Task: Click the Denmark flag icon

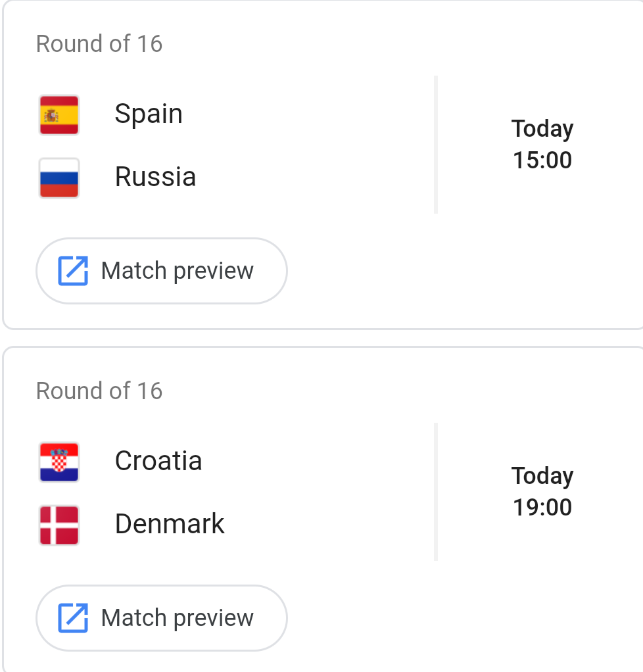Action: [x=59, y=525]
